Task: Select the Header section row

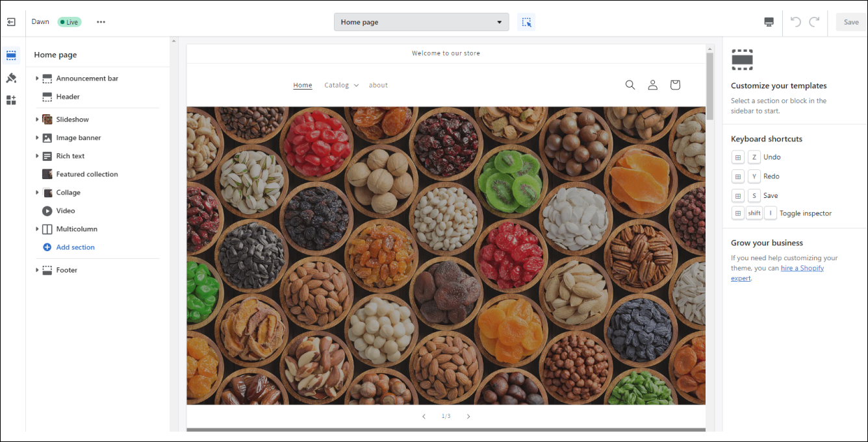Action: (x=96, y=97)
